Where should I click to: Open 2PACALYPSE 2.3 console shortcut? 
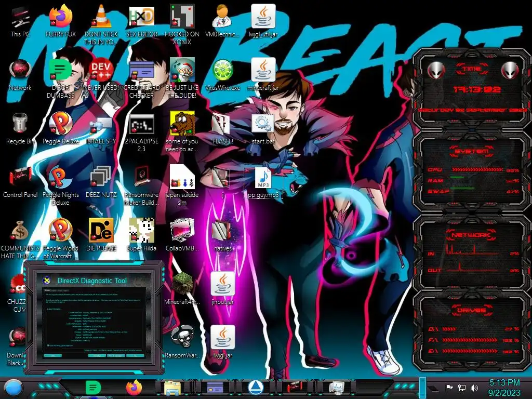(141, 131)
